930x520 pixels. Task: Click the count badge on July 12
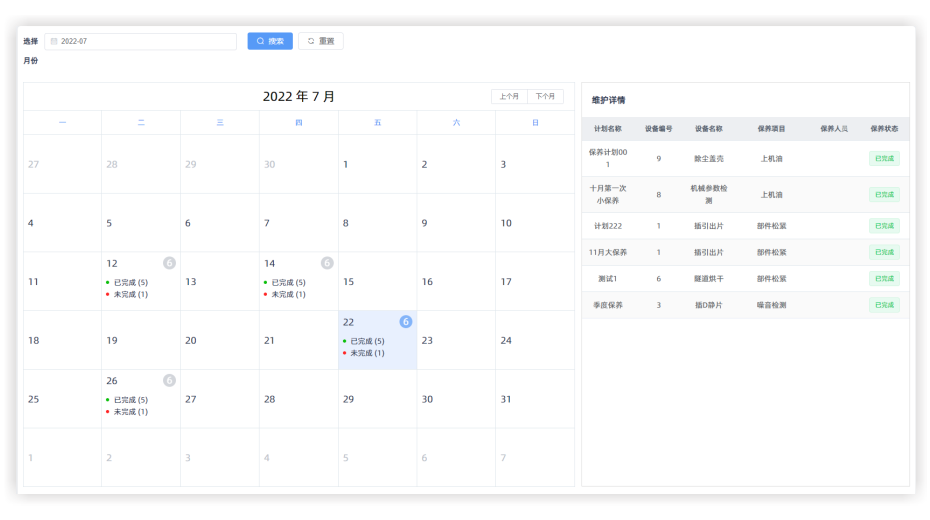[x=169, y=263]
